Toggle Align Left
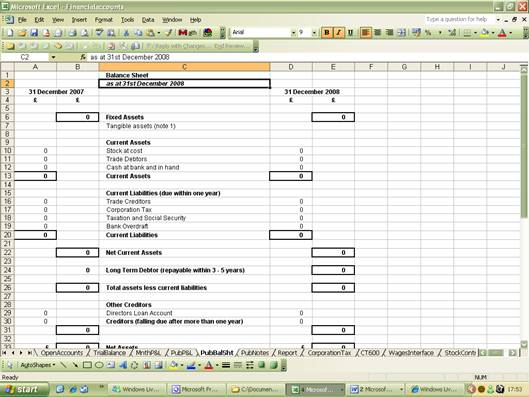 (365, 32)
